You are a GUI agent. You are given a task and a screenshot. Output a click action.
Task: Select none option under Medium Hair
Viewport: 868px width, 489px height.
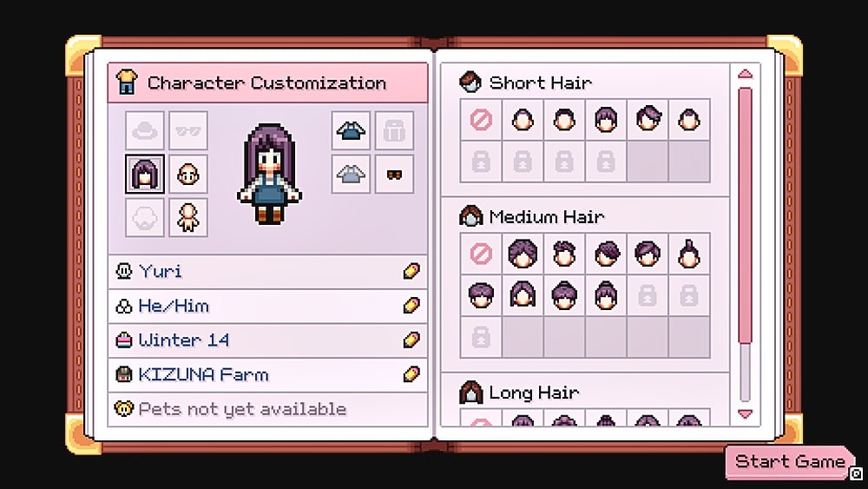click(481, 254)
